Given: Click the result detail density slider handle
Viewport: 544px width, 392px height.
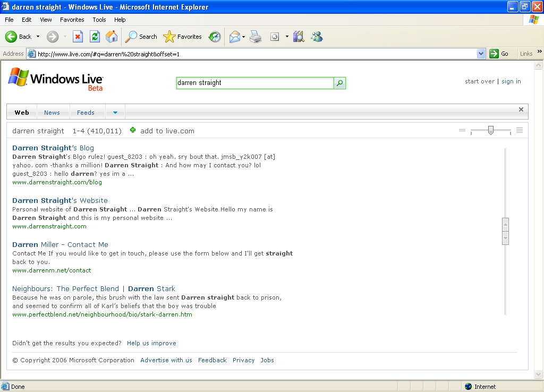Looking at the screenshot, I should 491,130.
